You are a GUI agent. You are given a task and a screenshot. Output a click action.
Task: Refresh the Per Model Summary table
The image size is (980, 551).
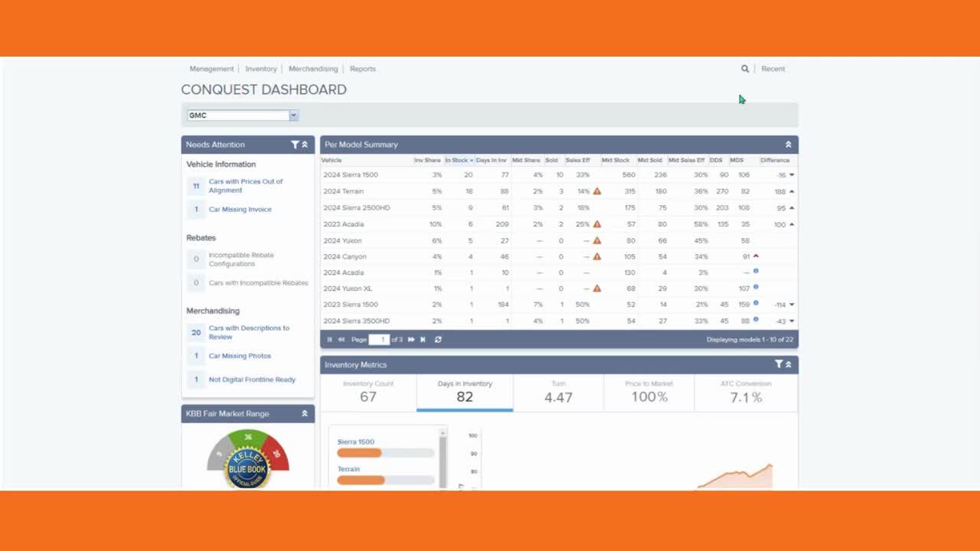pos(438,340)
